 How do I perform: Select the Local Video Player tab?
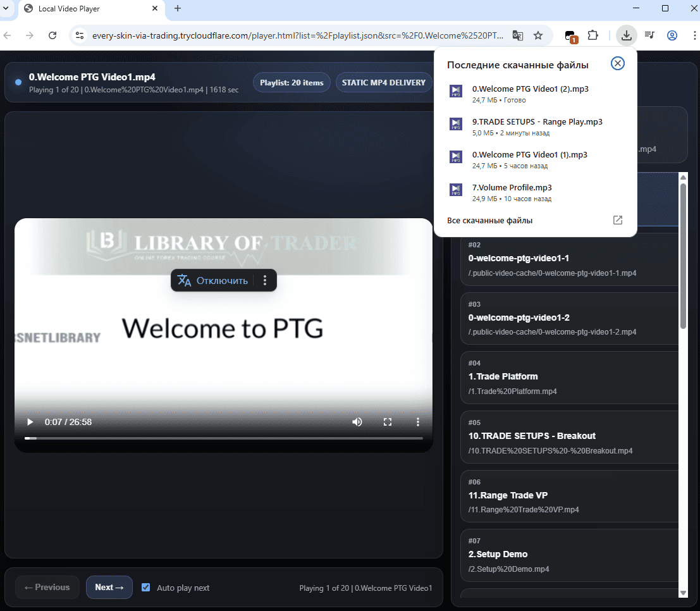pyautogui.click(x=91, y=9)
